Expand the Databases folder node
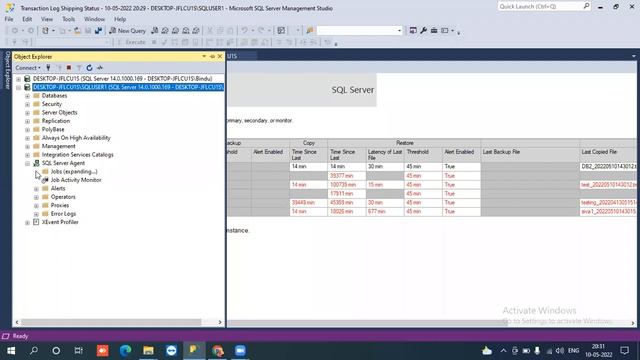Screen dimensions: 640x360 (27, 96)
